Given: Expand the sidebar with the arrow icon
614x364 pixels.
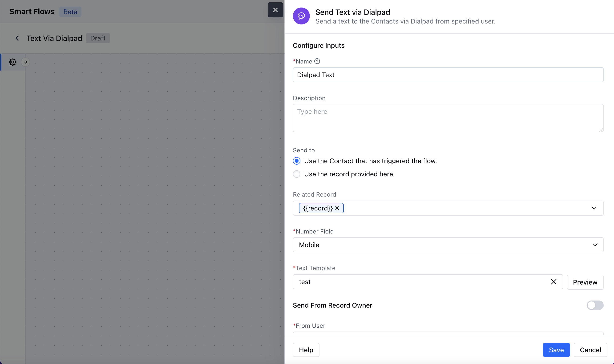Looking at the screenshot, I should pos(25,62).
